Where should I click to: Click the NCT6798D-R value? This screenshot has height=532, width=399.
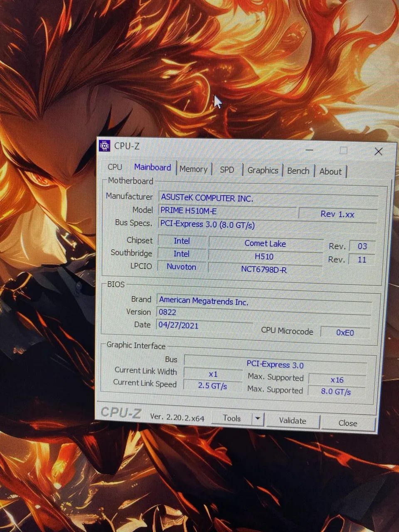[264, 269]
